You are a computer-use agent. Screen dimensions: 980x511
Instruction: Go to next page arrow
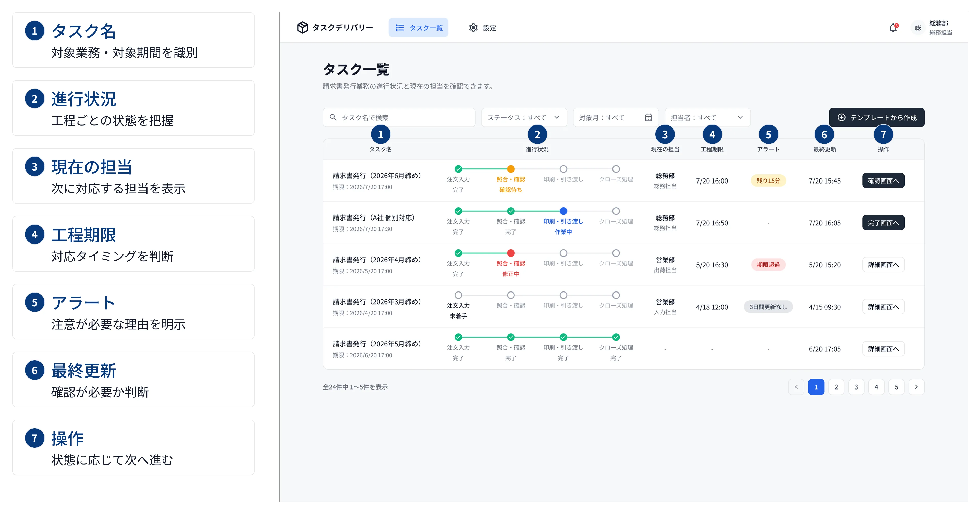click(x=916, y=387)
